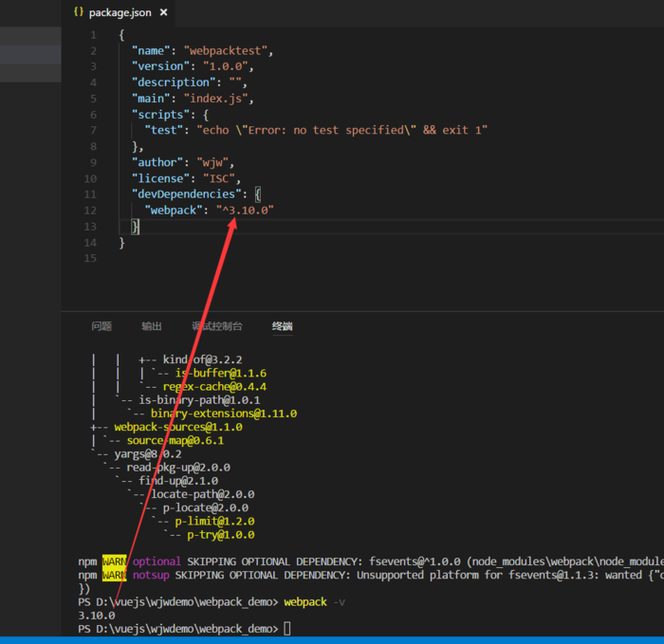
Task: Close the package.json editor tab
Action: (x=163, y=12)
